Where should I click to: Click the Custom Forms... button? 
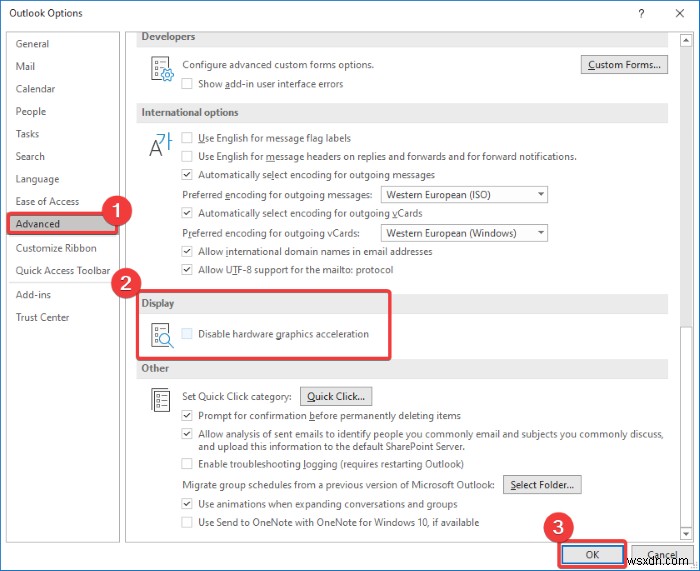click(624, 65)
